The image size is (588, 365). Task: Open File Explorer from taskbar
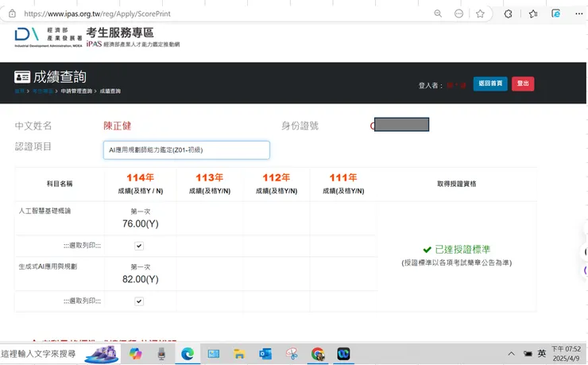tap(239, 354)
